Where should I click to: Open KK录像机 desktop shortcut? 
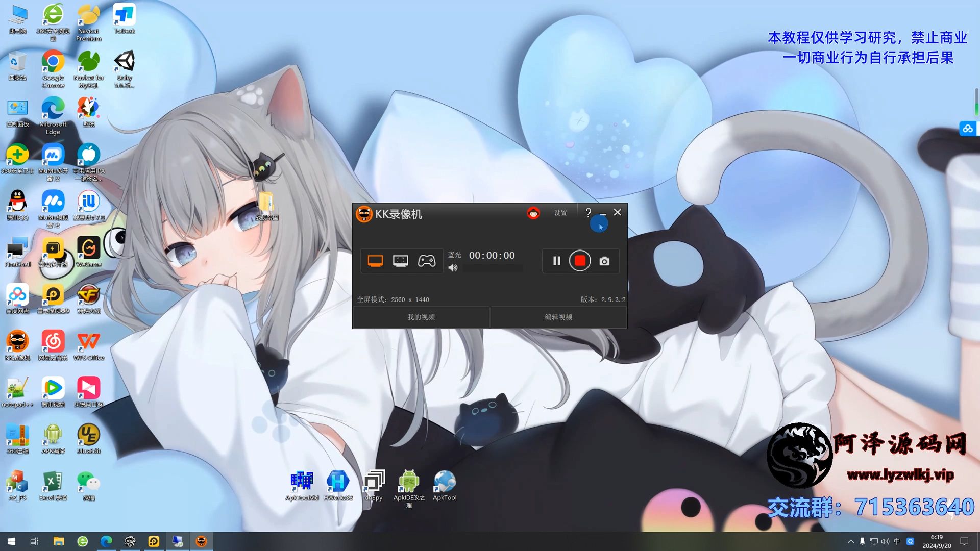(x=18, y=346)
